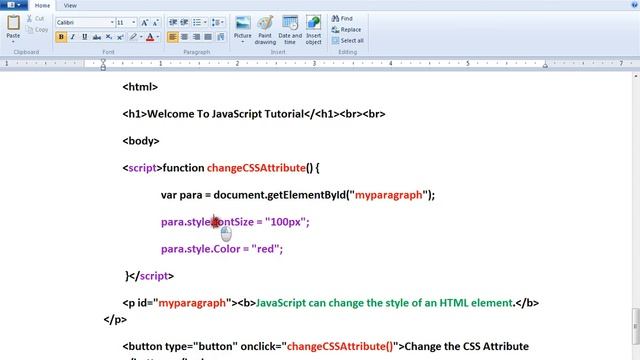Apply red text color
640x360 pixels.
[150, 37]
